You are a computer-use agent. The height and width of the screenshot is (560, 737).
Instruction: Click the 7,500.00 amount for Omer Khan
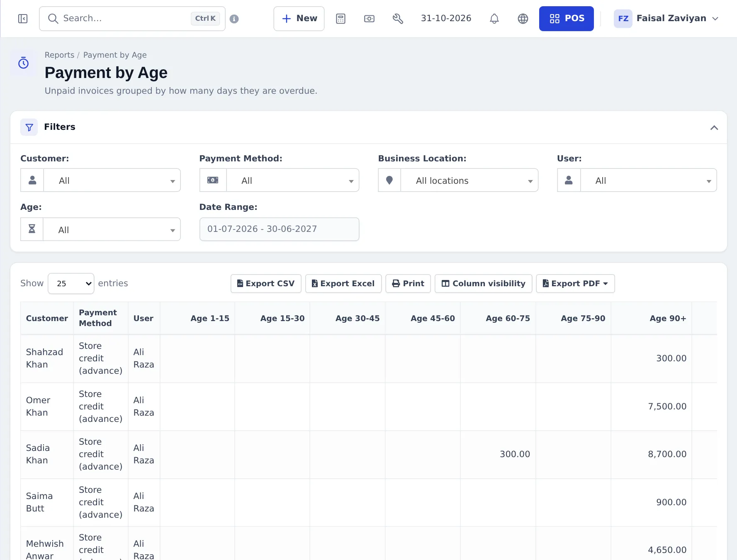(x=667, y=407)
